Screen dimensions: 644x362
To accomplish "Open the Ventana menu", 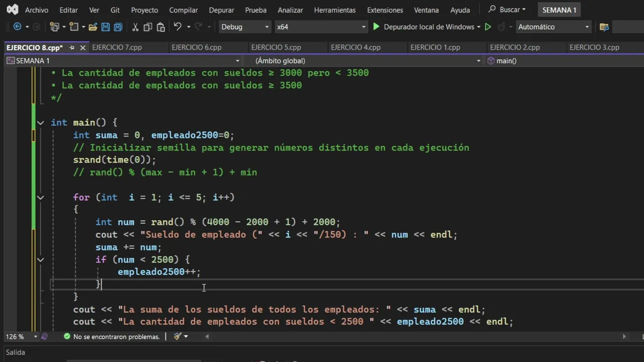I will click(x=426, y=10).
